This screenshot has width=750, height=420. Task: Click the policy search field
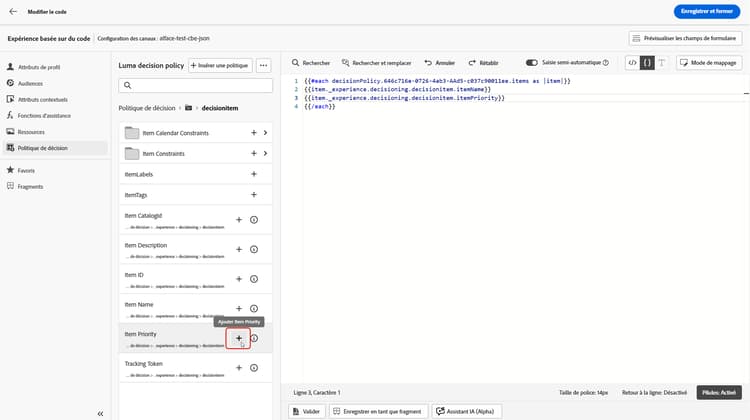pos(196,85)
